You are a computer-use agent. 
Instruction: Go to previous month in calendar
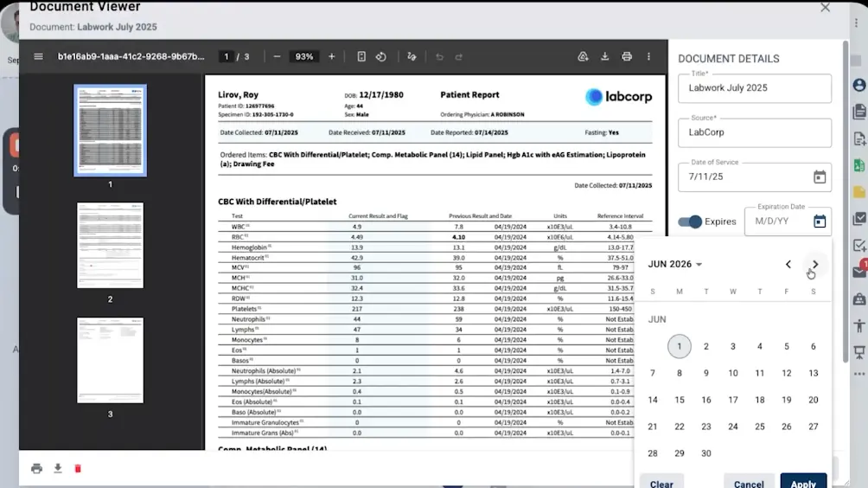788,264
